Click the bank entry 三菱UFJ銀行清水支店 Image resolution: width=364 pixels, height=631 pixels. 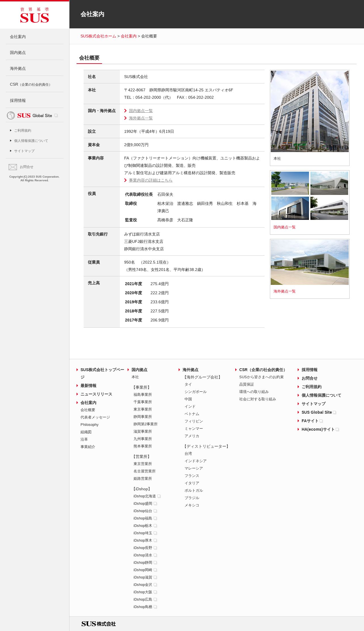[x=144, y=241]
